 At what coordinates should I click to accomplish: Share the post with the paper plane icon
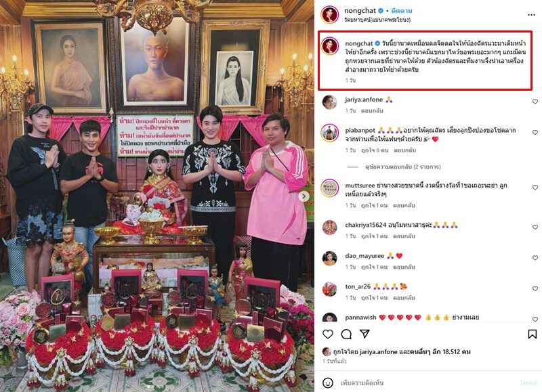coord(364,334)
